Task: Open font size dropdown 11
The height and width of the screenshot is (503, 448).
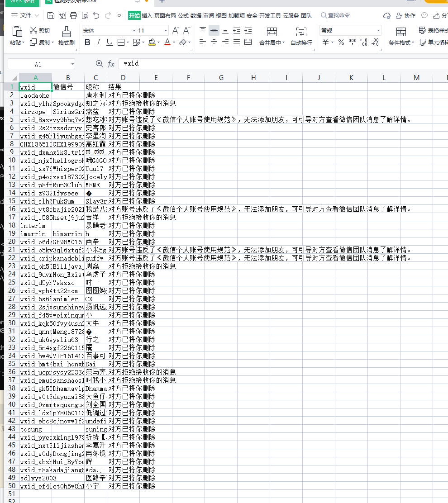Action: pyautogui.click(x=166, y=30)
